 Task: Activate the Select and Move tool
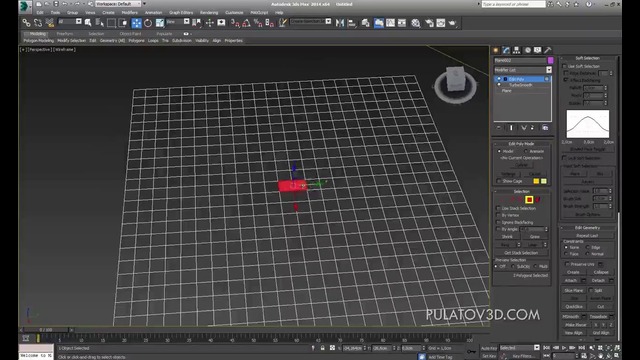pos(136,23)
